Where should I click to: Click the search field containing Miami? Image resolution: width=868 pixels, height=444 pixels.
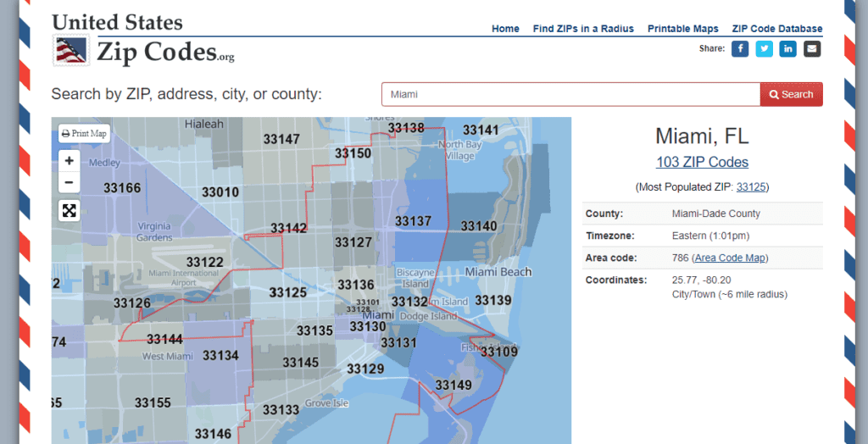570,94
